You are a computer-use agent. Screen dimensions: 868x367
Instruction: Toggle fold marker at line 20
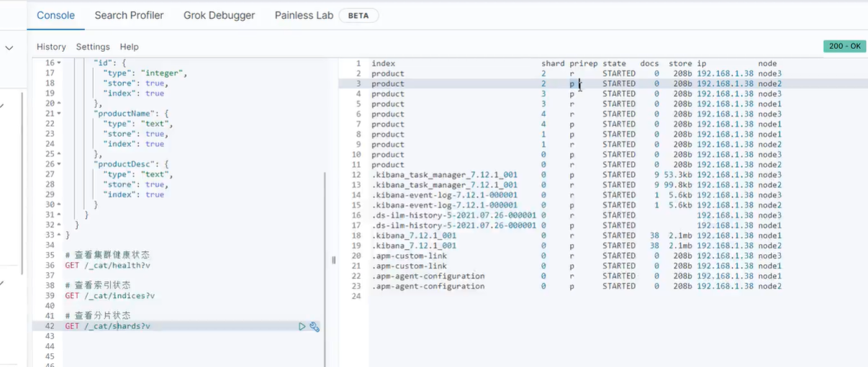pyautogui.click(x=59, y=104)
